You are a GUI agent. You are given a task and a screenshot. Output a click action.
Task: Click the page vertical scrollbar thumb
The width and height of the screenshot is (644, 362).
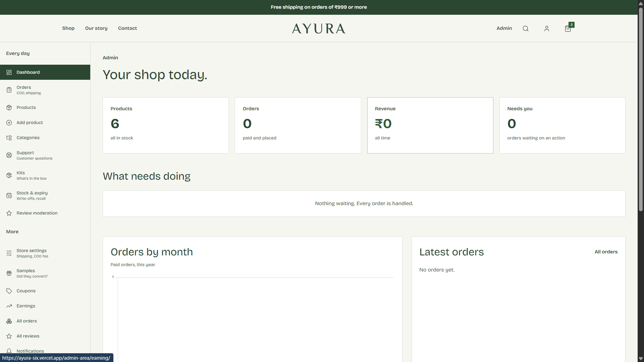(641, 110)
